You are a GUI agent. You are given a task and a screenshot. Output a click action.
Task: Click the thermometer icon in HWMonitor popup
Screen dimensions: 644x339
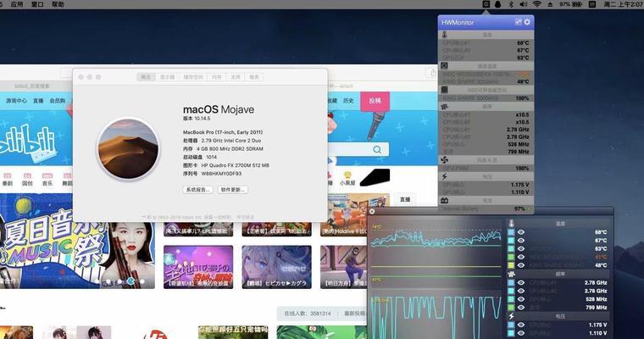[x=444, y=35]
